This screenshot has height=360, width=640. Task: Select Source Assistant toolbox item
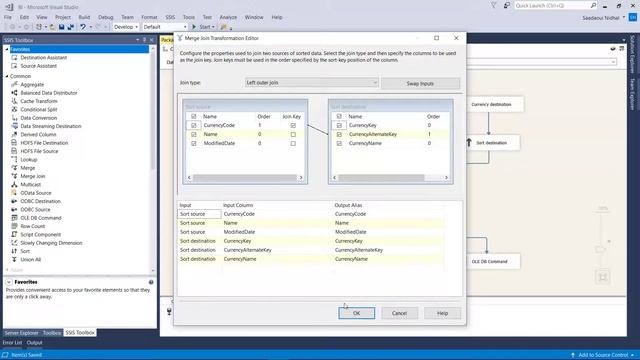[x=38, y=66]
